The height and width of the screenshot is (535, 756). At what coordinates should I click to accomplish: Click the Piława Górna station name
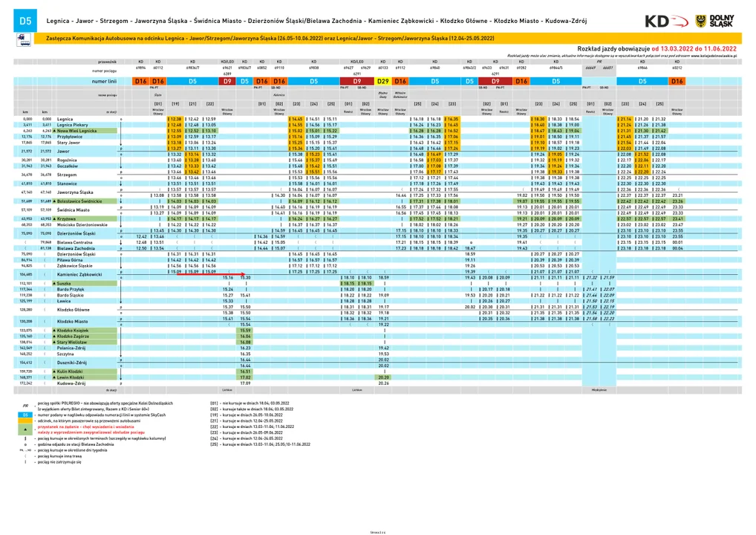point(69,259)
